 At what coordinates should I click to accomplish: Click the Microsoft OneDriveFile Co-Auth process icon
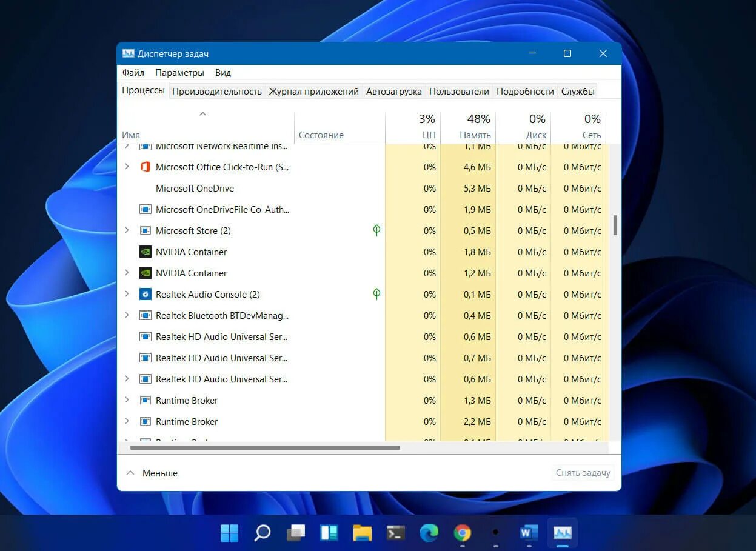tap(145, 209)
